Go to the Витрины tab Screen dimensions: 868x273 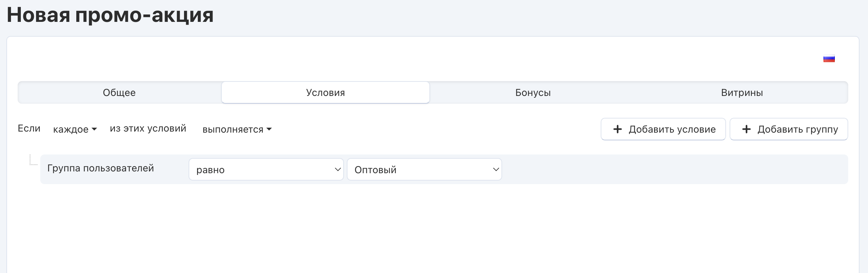pyautogui.click(x=742, y=93)
